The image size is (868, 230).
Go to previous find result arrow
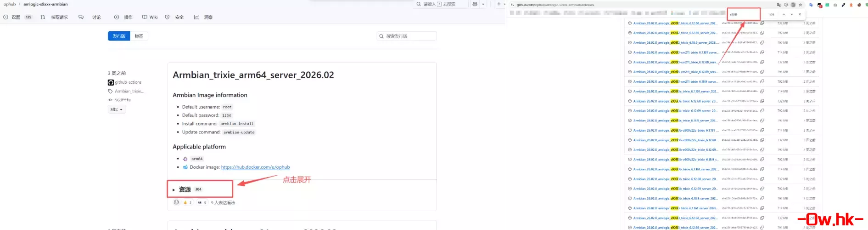(x=784, y=14)
